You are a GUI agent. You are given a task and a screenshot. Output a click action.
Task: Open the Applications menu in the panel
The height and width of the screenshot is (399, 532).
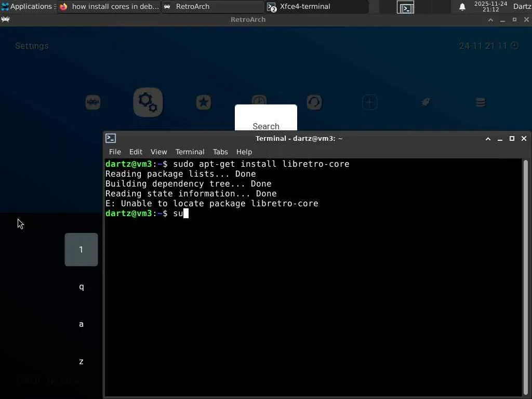coord(29,6)
